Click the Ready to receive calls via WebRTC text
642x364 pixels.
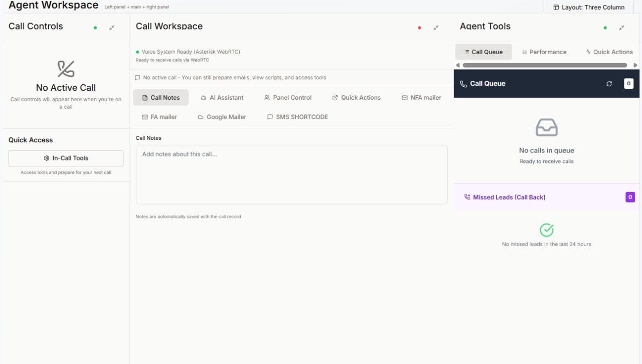point(173,60)
